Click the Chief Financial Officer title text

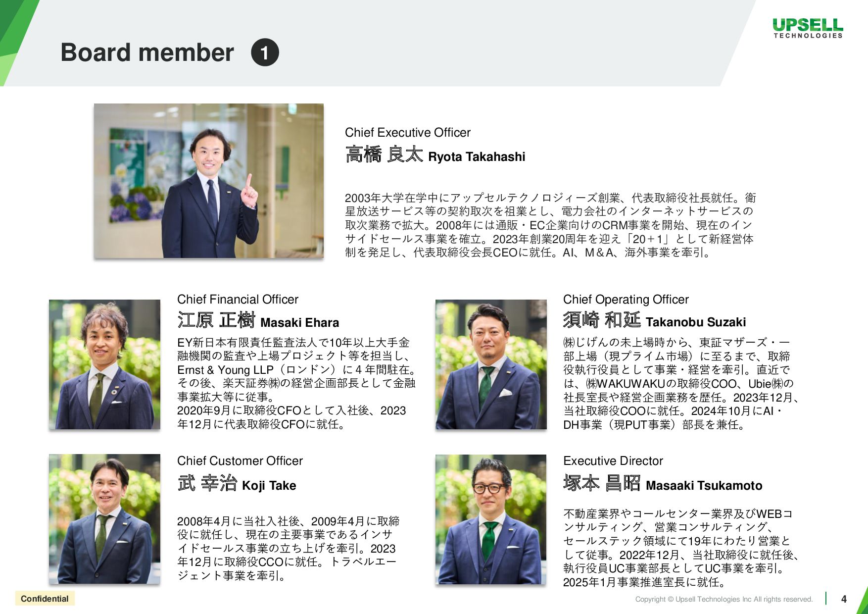coord(238,300)
